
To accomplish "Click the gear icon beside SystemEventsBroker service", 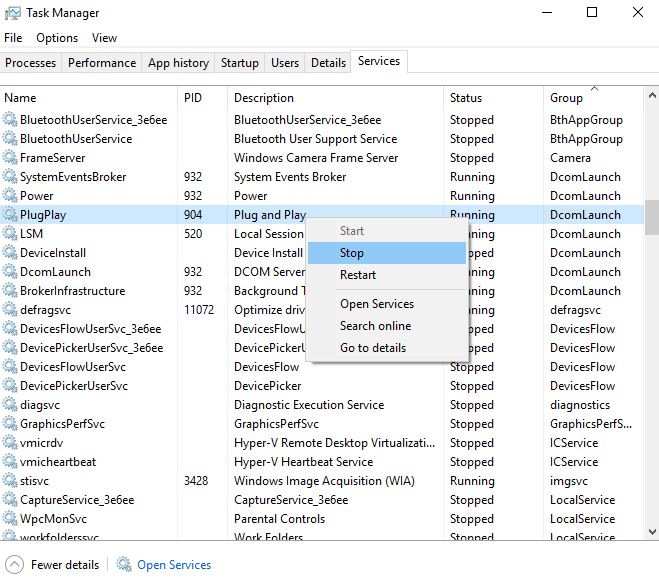I will pos(11,177).
